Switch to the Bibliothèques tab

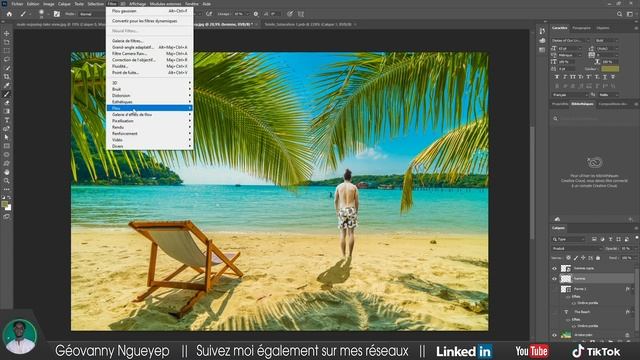click(582, 104)
